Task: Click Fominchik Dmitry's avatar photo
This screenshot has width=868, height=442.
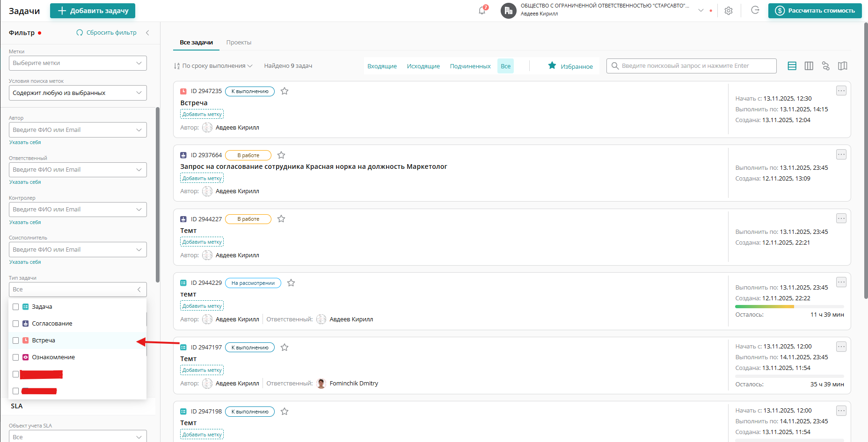Action: coord(321,384)
